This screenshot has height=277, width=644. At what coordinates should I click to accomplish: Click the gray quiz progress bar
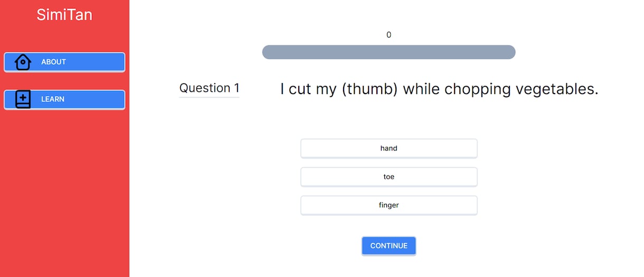pos(389,52)
